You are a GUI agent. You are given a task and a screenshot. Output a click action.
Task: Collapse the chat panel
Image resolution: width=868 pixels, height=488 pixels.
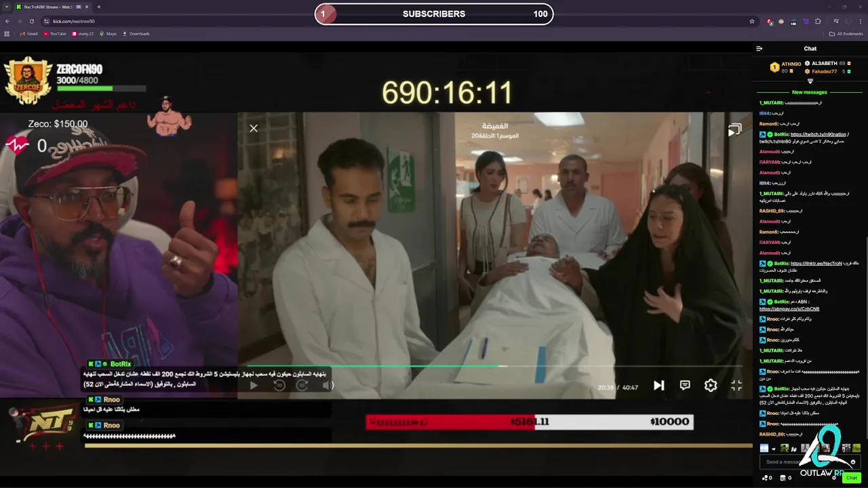(759, 49)
